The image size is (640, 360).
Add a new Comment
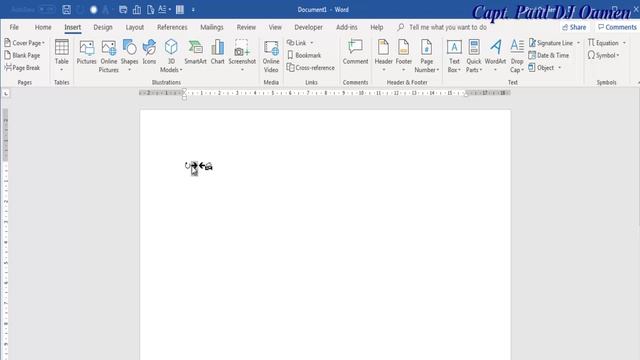355,52
